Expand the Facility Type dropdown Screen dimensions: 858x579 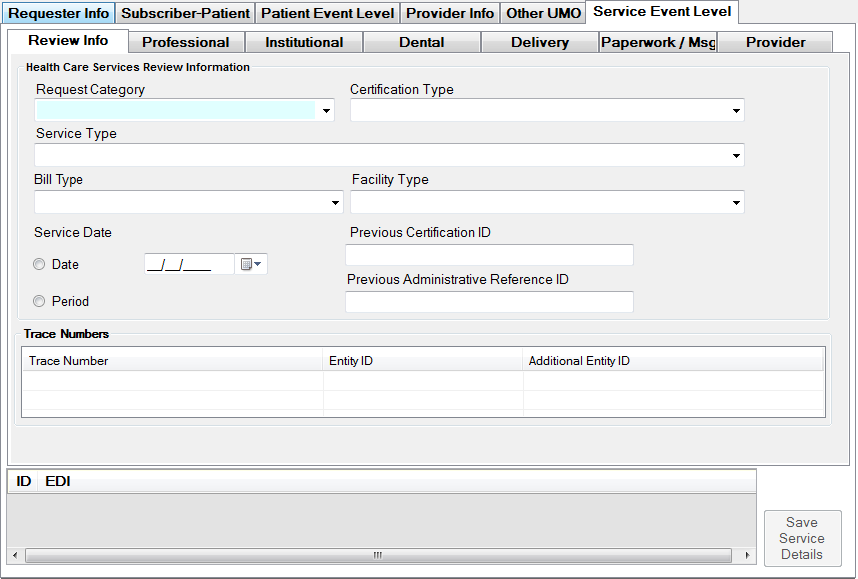[736, 203]
